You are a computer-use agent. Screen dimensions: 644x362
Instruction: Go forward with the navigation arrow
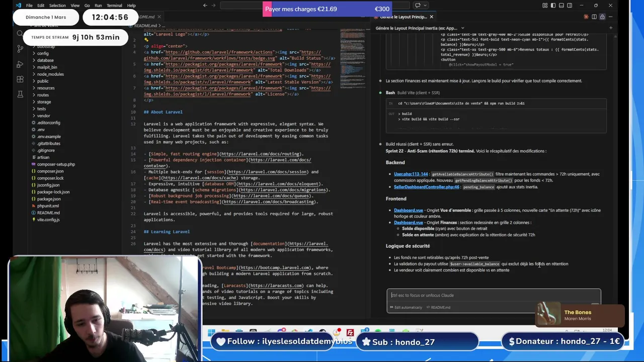point(213,6)
